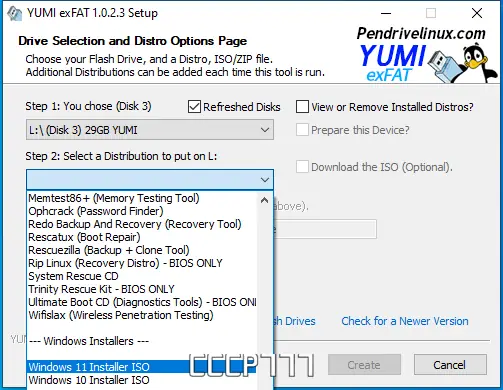Pick Rescatux (Boot Repair) from list
Viewport: 503px width, 390px height.
pos(143,237)
